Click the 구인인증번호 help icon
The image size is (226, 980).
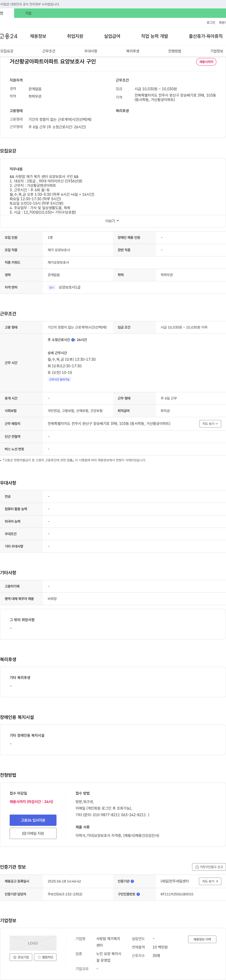(138, 894)
